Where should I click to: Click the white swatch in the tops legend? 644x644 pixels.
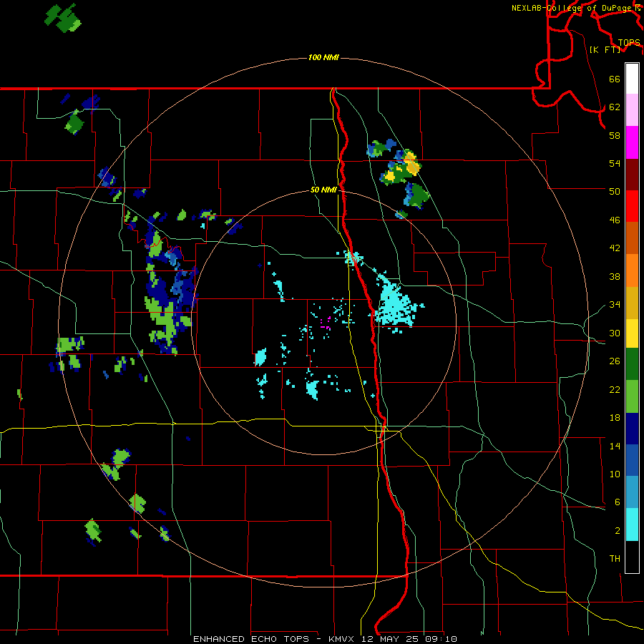[x=632, y=79]
